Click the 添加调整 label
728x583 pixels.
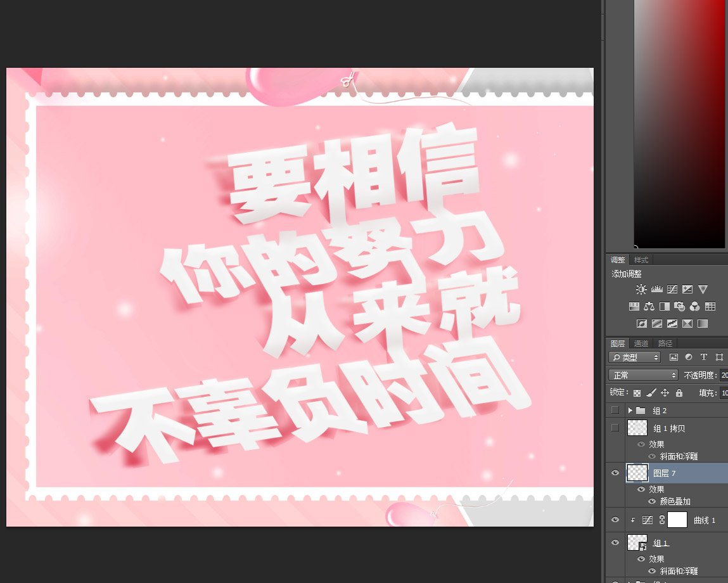[627, 274]
